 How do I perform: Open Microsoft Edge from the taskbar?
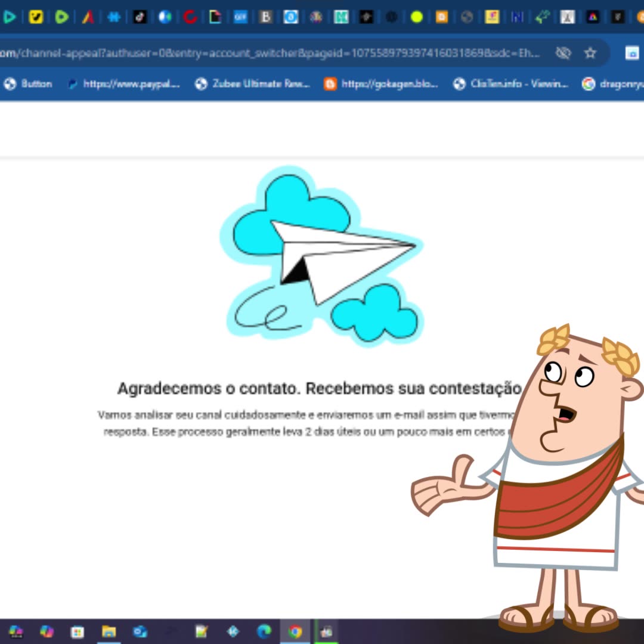coord(264,631)
